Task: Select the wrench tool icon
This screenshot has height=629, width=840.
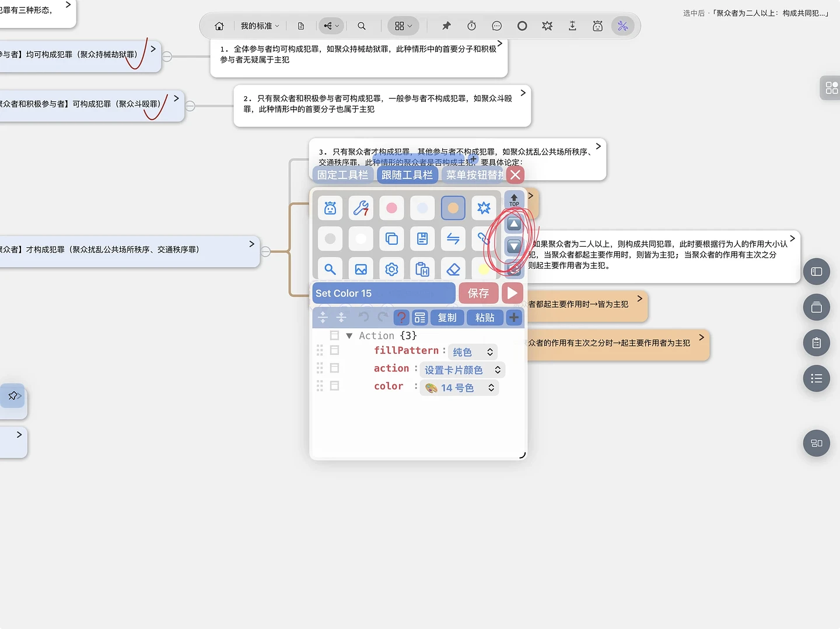Action: (361, 208)
